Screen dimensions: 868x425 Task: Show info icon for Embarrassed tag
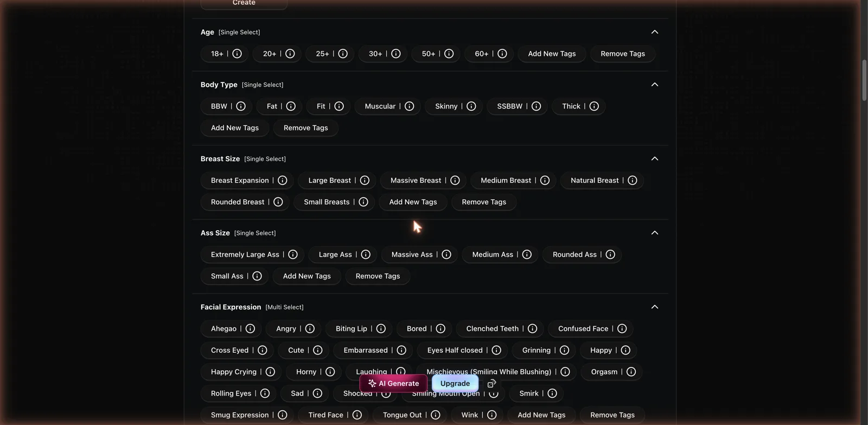click(401, 350)
